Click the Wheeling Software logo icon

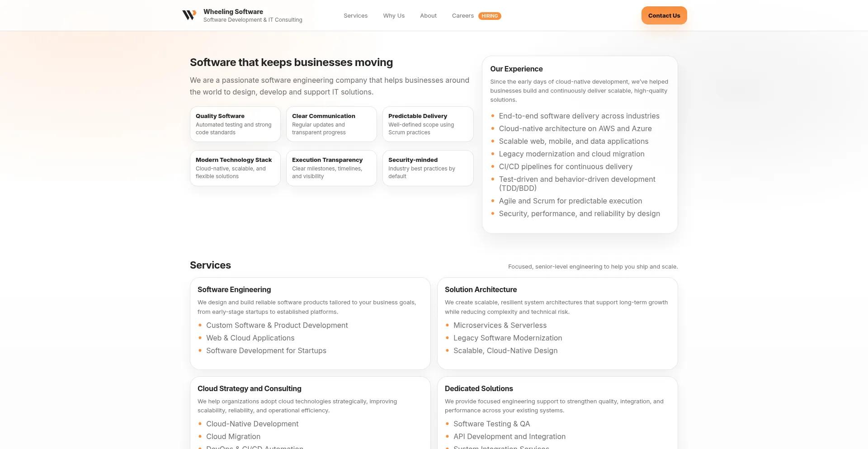tap(189, 14)
